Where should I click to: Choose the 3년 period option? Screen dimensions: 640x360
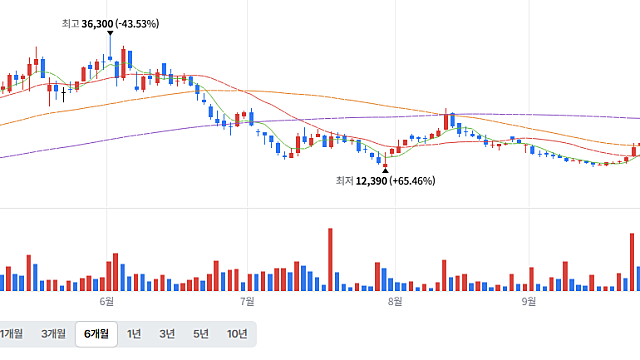167,334
